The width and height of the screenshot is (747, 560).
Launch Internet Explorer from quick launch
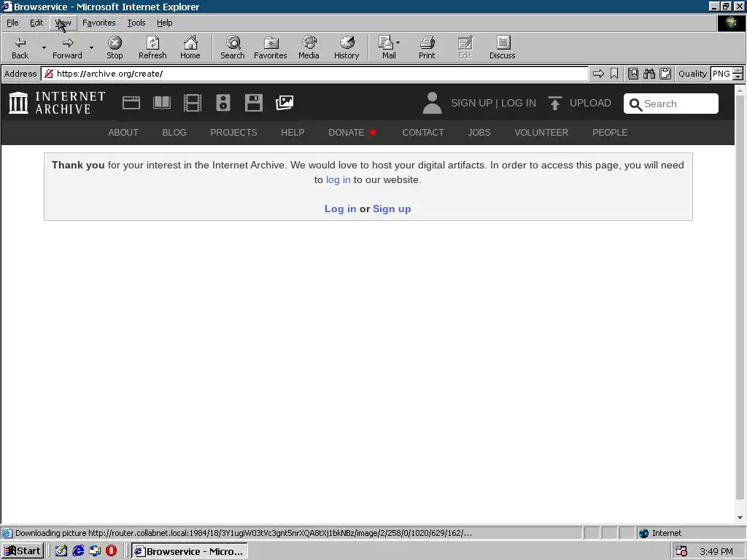click(x=78, y=551)
